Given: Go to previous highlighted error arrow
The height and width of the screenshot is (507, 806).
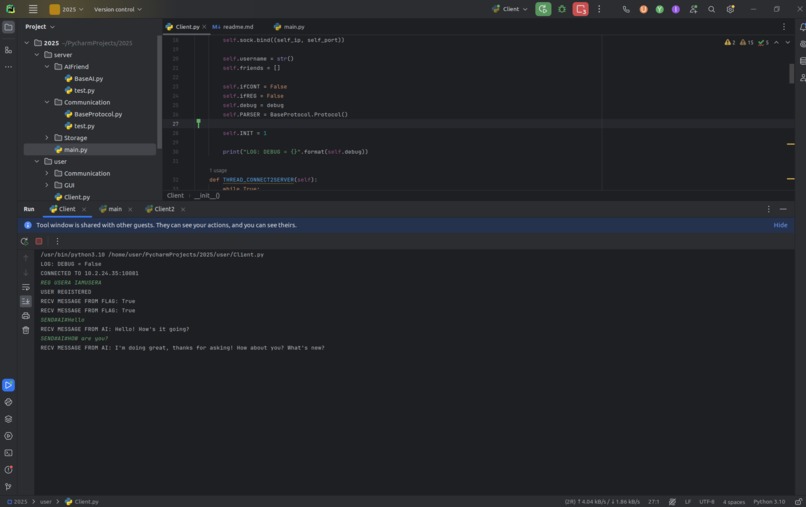Looking at the screenshot, I should coord(776,43).
